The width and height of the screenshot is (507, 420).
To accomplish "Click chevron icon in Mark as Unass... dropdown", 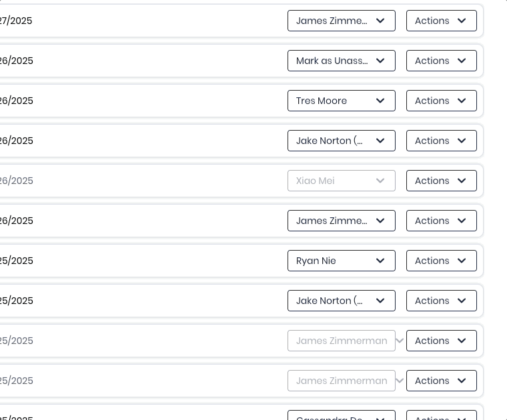I will (x=380, y=61).
